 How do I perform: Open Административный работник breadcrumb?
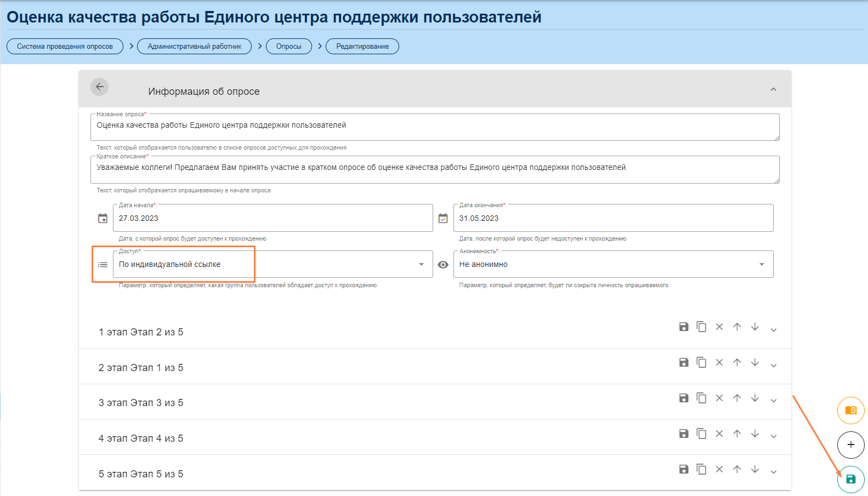(x=194, y=47)
